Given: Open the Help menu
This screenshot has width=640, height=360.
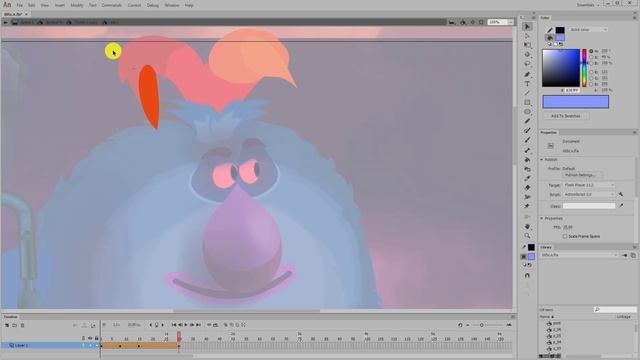Looking at the screenshot, I should click(x=189, y=5).
